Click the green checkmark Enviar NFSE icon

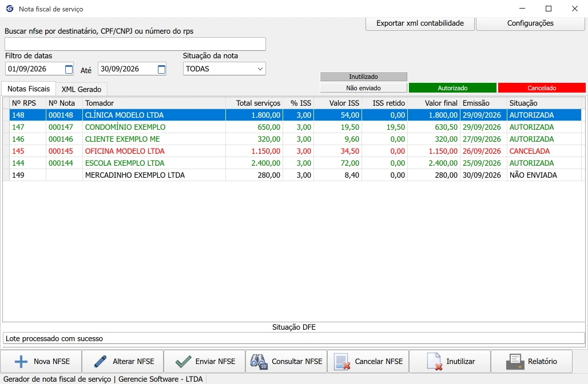point(184,362)
